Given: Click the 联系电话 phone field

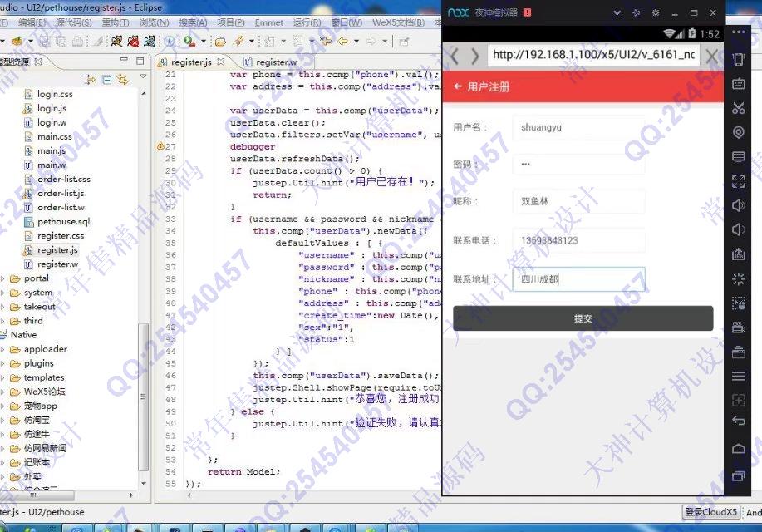Looking at the screenshot, I should [x=578, y=240].
